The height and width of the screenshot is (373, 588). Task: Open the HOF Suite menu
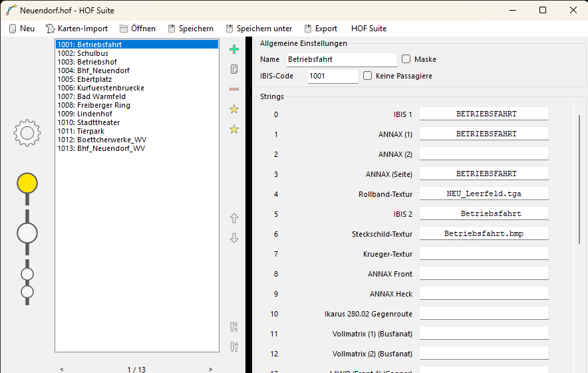(368, 29)
